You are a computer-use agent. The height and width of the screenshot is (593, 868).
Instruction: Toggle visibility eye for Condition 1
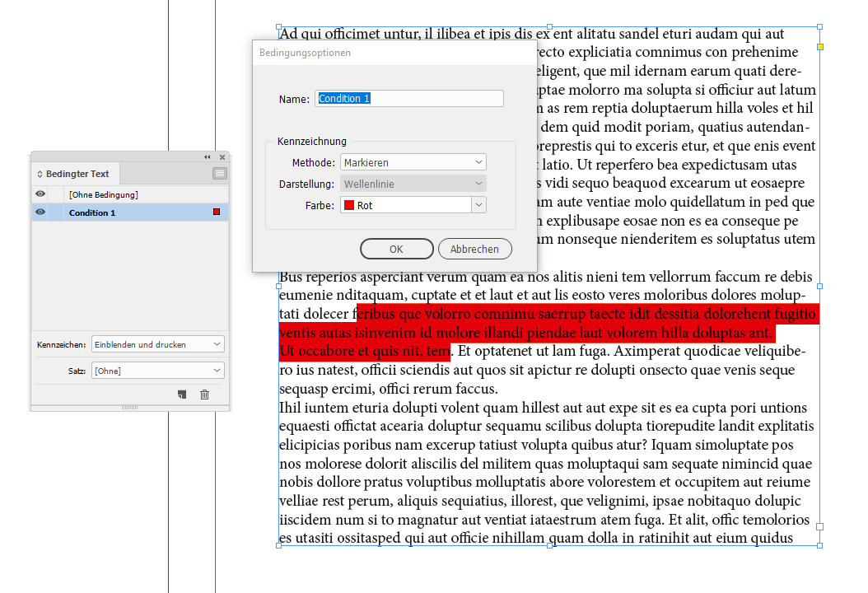pyautogui.click(x=40, y=212)
